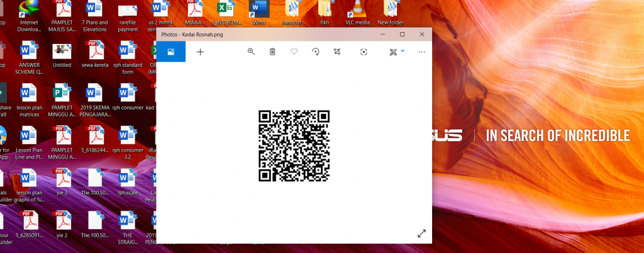Select the Internet Download Manager desktop shortcut
644x253 pixels.
(29, 16)
